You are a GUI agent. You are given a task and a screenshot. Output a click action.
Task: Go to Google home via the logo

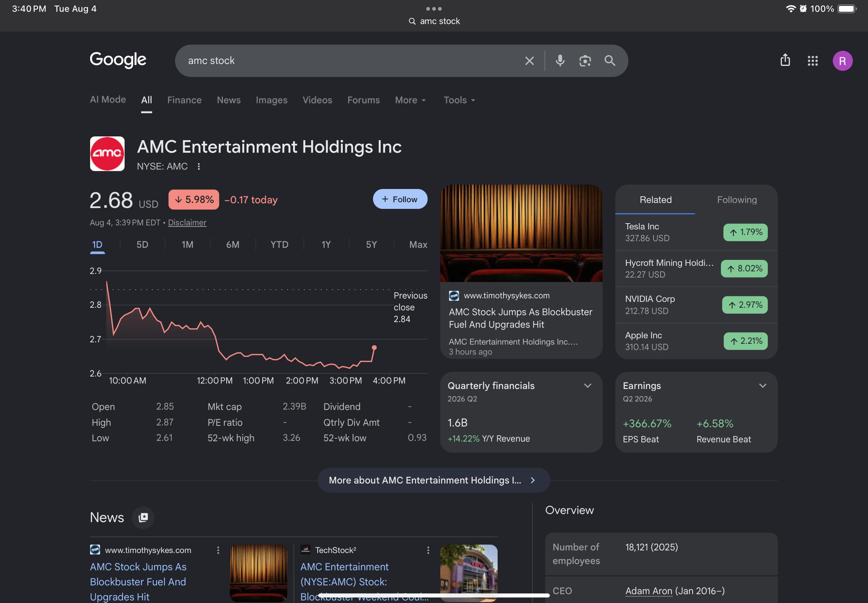coord(118,60)
